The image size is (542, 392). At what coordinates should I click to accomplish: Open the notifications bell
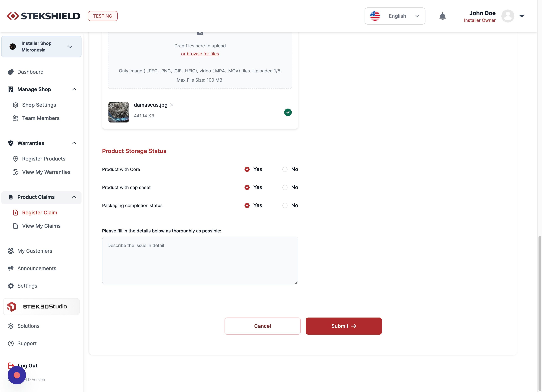pos(442,16)
